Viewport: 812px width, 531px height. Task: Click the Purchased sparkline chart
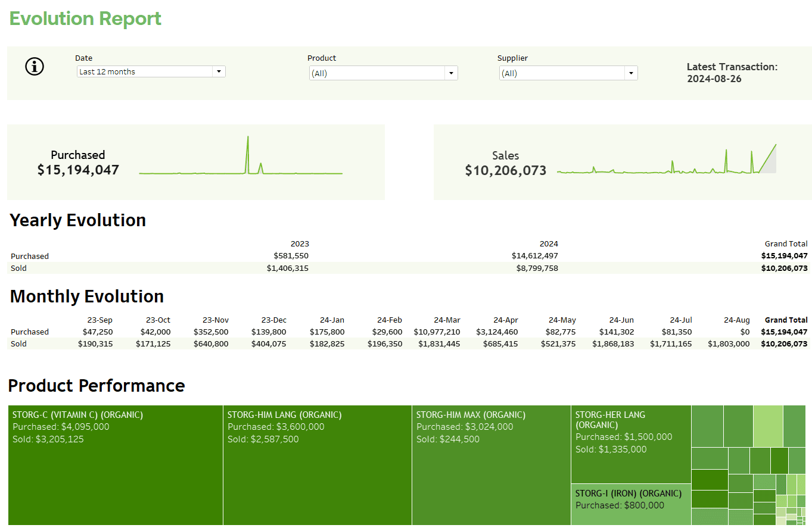[241, 155]
